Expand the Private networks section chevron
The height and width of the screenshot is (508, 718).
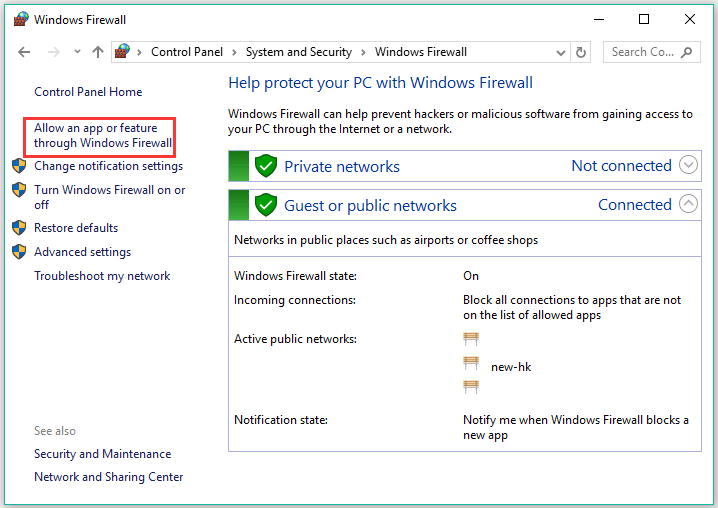pos(688,165)
